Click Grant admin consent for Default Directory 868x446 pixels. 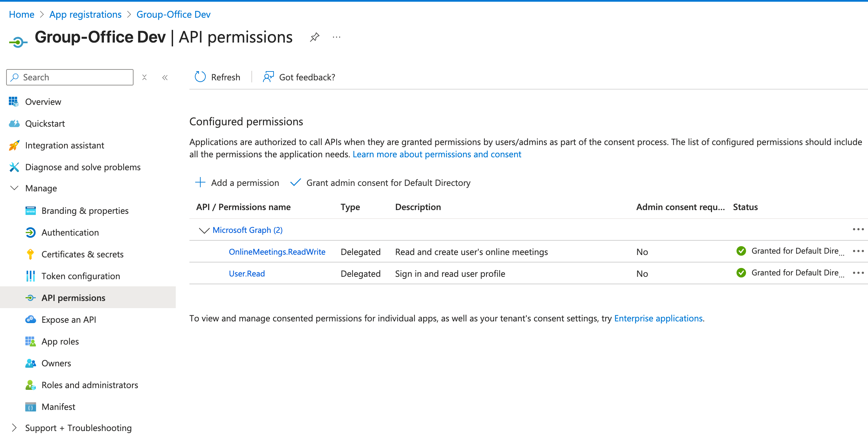[x=388, y=183]
